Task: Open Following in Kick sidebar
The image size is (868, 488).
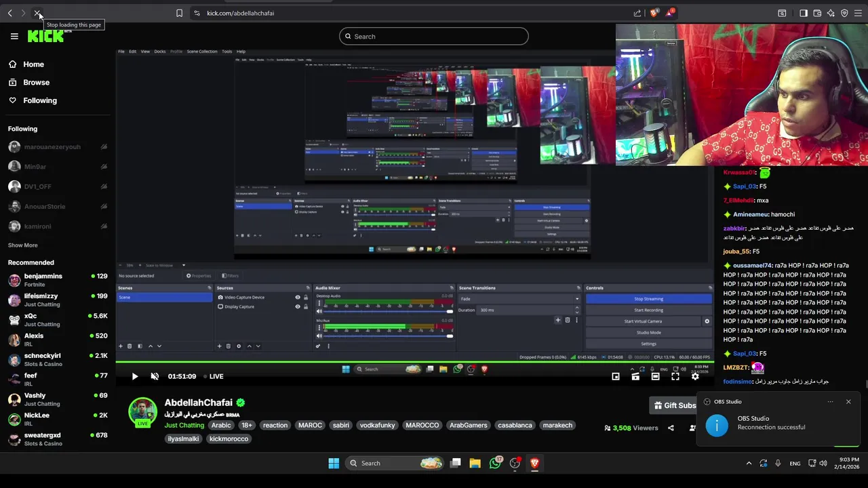Action: pos(33,100)
